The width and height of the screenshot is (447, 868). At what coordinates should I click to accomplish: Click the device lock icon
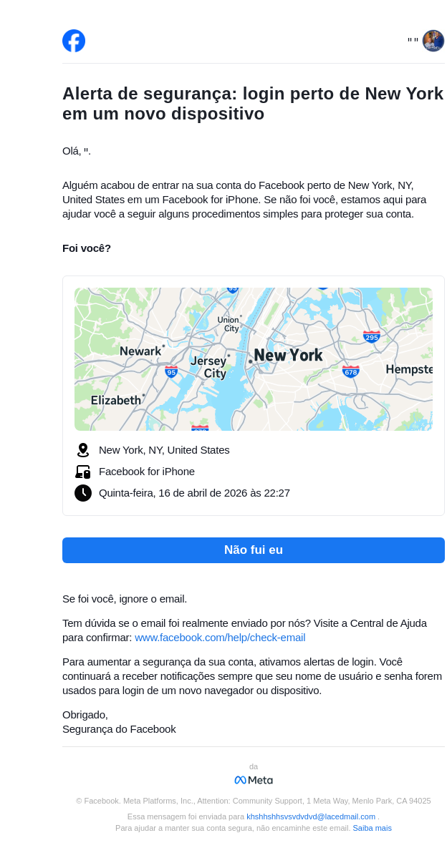pos(83,472)
